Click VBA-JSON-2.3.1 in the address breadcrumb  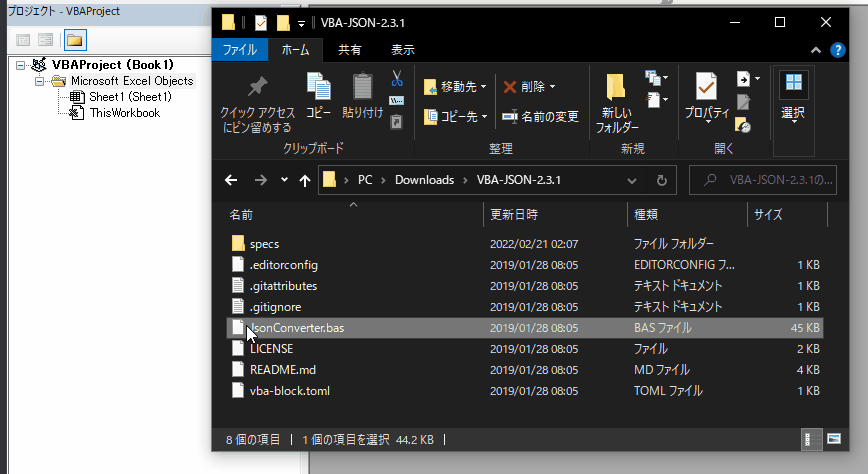point(519,180)
